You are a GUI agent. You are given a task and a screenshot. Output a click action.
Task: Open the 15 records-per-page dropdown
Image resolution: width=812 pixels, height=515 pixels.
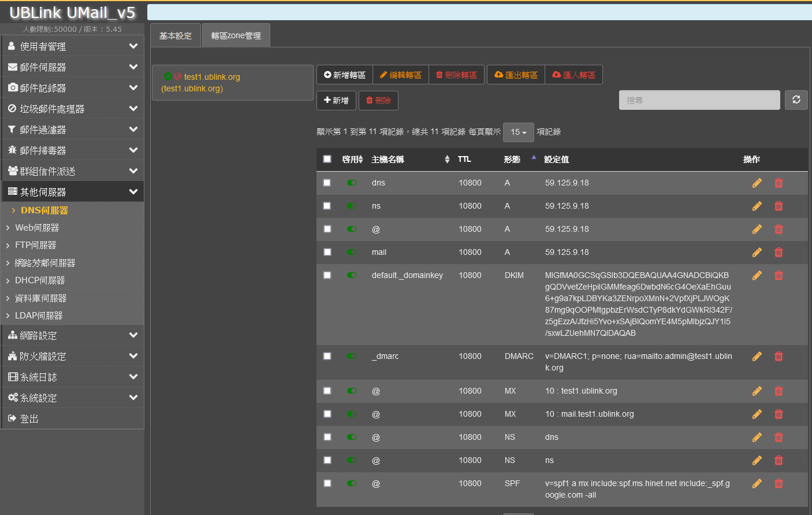point(518,132)
